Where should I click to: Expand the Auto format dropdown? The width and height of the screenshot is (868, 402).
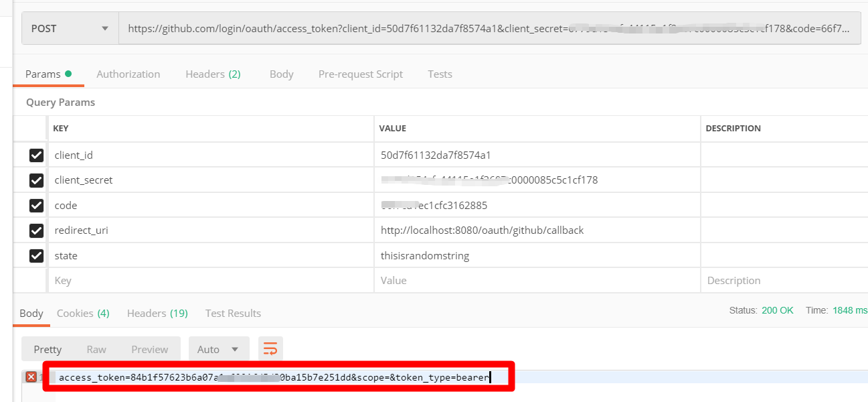click(218, 349)
